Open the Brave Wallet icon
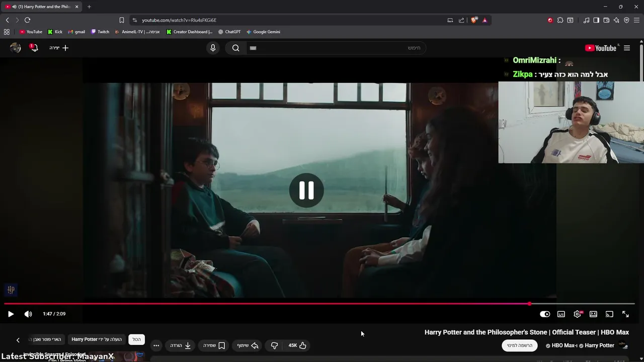Image resolution: width=644 pixels, height=362 pixels. (x=606, y=20)
